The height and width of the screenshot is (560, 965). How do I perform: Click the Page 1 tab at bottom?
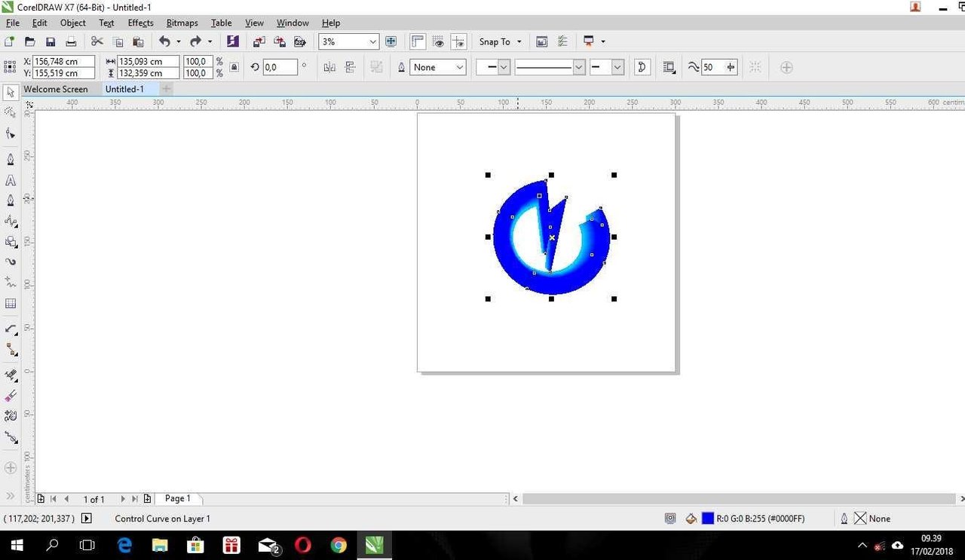(x=178, y=498)
